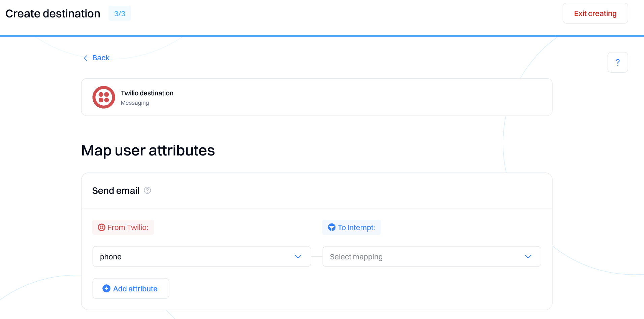Click the Twilio logo icon

coord(104,97)
